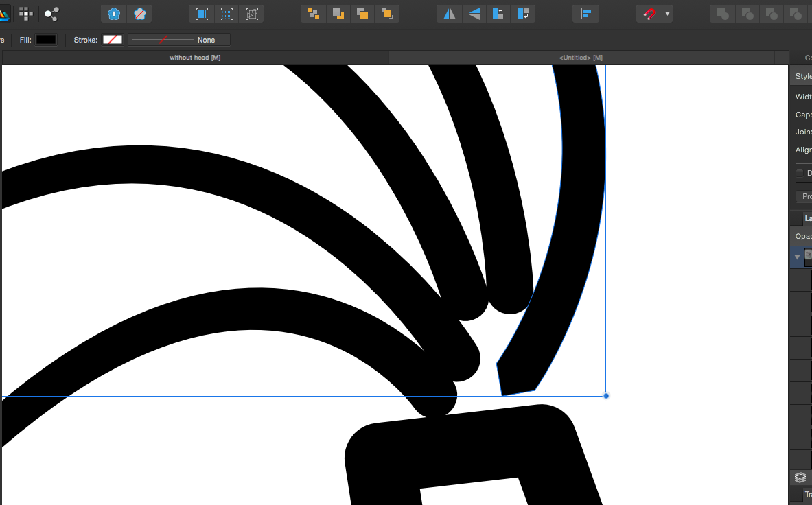Open the alignment options icon

585,13
